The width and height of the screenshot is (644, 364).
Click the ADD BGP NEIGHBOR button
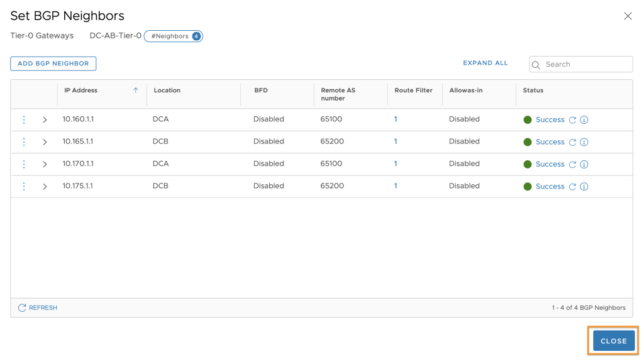click(x=53, y=63)
